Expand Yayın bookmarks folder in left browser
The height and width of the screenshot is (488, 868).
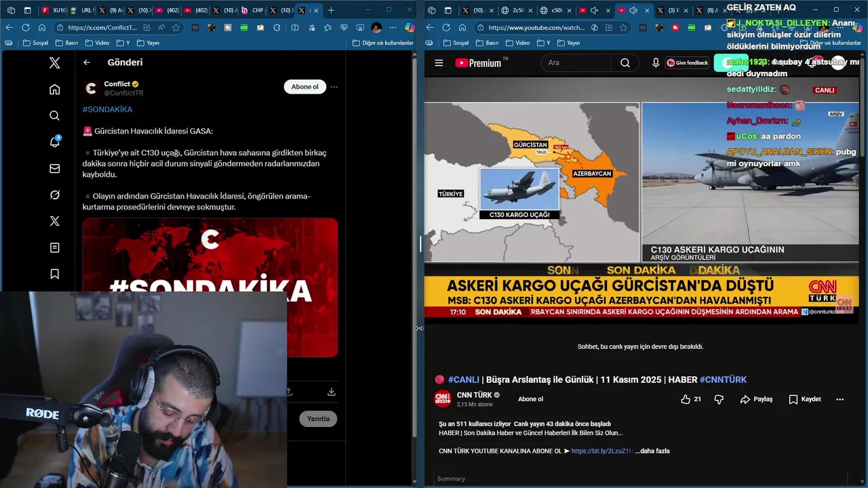click(x=148, y=43)
